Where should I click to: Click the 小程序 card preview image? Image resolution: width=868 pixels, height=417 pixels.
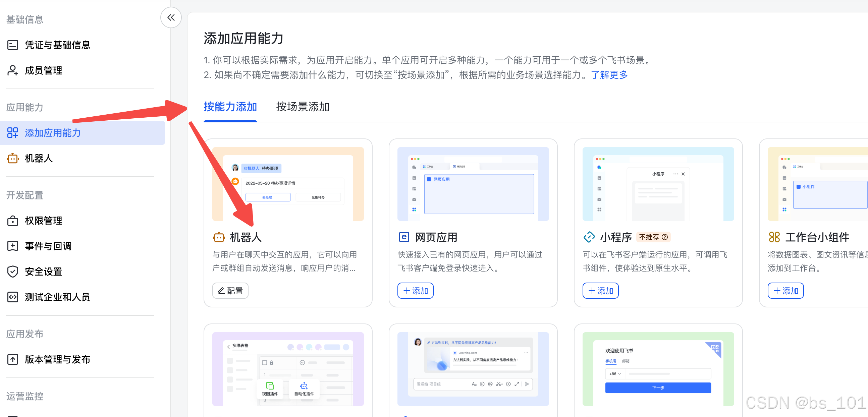(x=658, y=184)
